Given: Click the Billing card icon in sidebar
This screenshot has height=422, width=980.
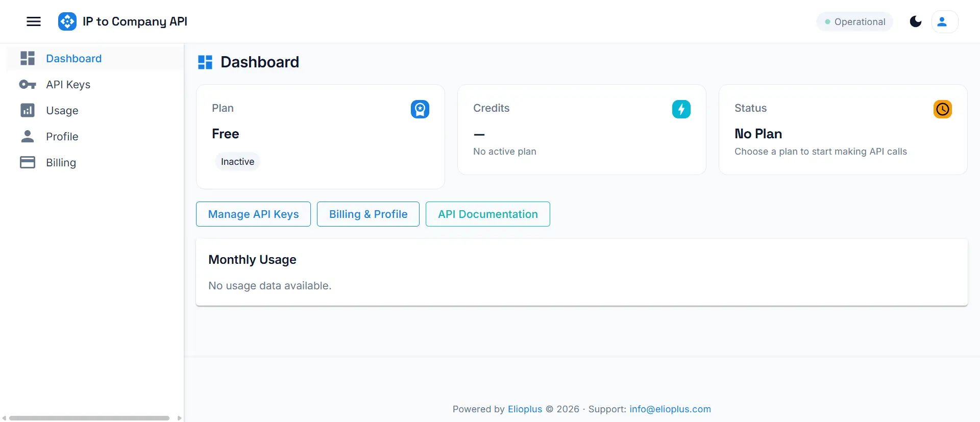Looking at the screenshot, I should click(28, 162).
